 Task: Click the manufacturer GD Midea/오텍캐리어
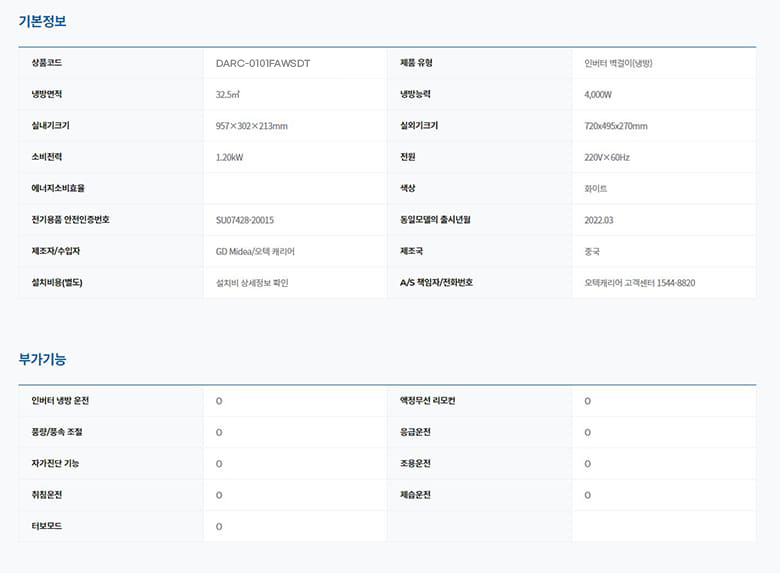(x=255, y=251)
